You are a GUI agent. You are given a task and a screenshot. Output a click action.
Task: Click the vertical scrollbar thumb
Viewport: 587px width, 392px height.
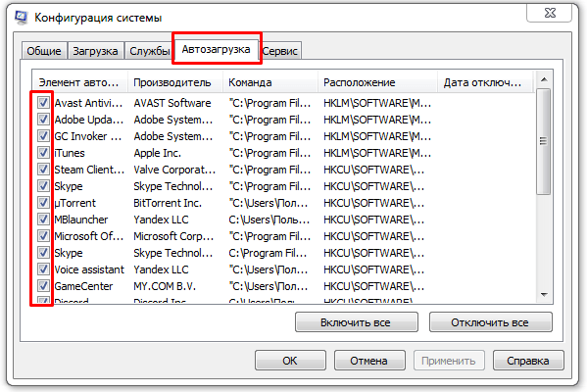click(x=544, y=141)
